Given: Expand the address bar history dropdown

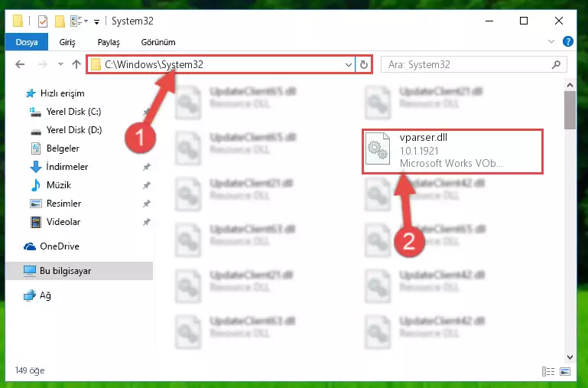Looking at the screenshot, I should [x=349, y=64].
